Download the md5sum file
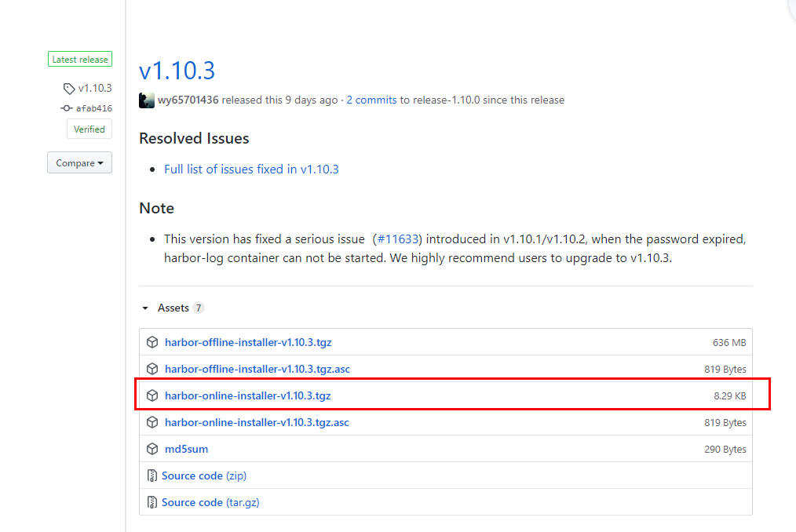 click(x=186, y=449)
